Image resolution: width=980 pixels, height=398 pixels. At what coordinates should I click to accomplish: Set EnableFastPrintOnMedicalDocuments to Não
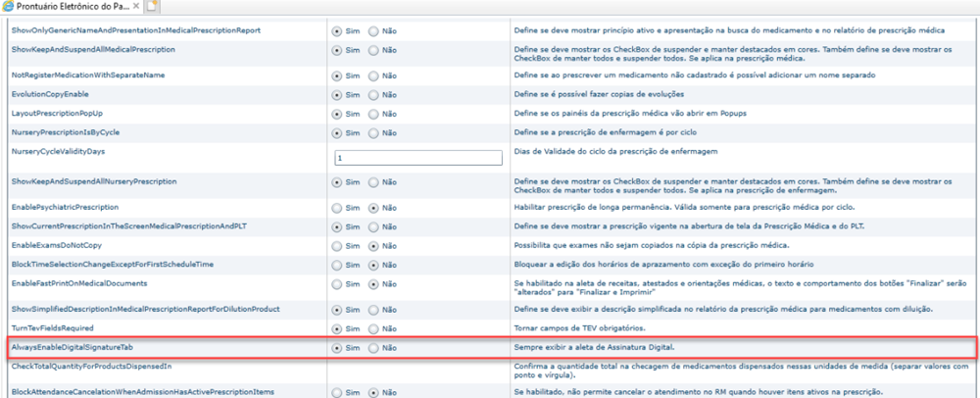click(x=373, y=285)
